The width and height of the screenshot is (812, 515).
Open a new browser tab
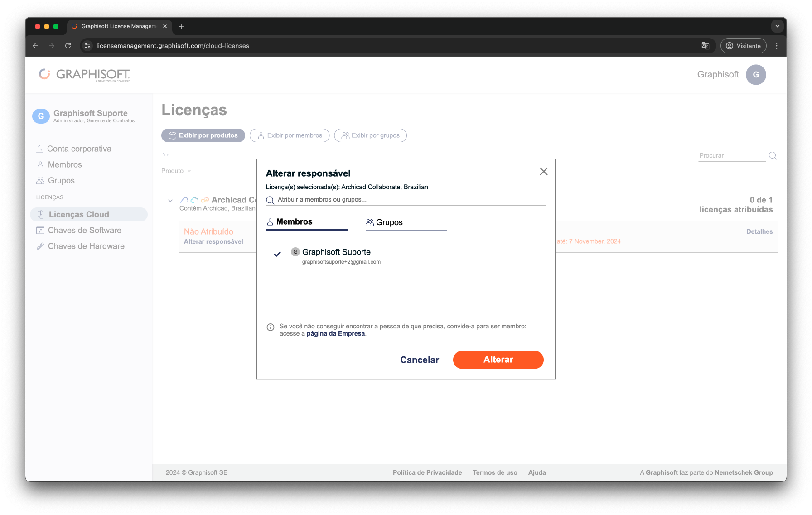(x=181, y=26)
